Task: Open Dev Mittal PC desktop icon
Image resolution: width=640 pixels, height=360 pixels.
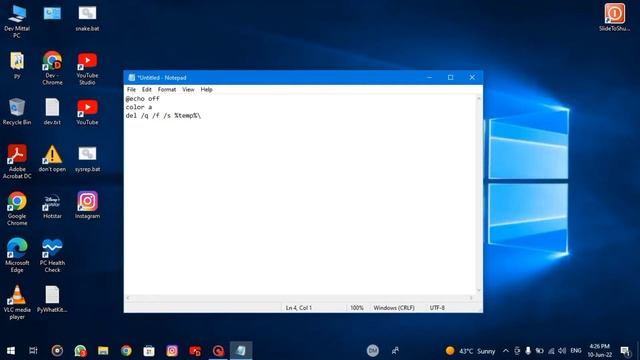Action: [17, 22]
